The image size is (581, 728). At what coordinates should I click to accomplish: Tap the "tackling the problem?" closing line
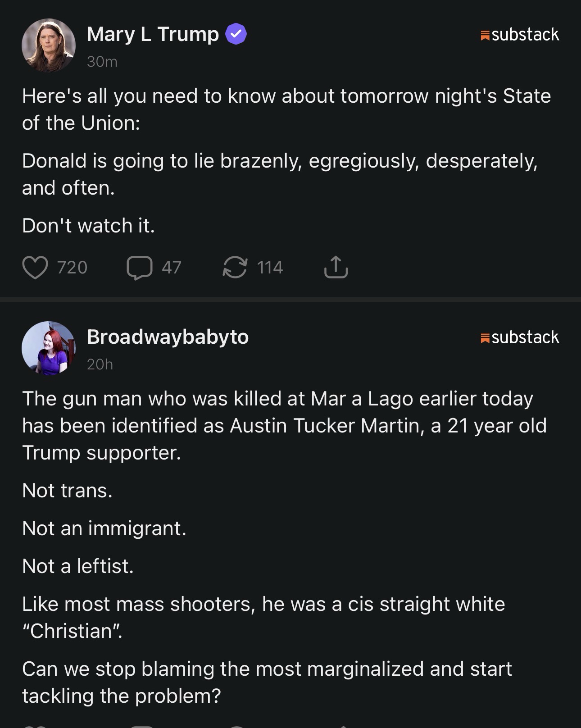click(122, 696)
